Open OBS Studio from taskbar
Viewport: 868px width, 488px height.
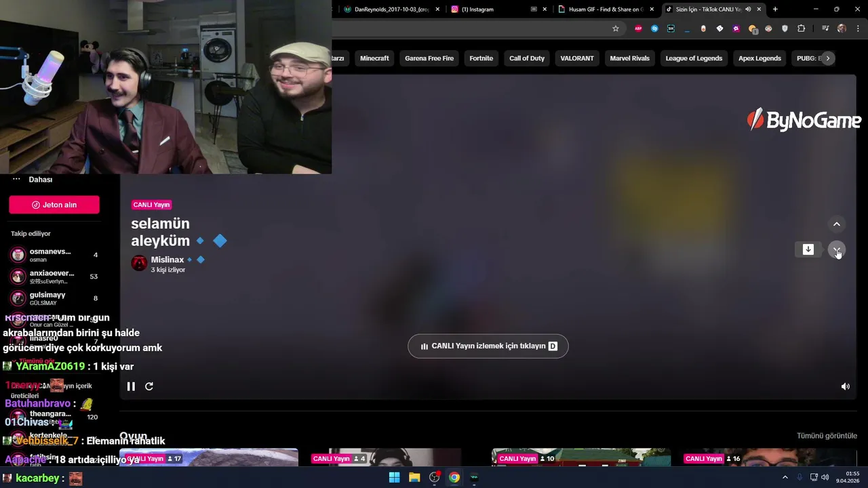(x=435, y=478)
